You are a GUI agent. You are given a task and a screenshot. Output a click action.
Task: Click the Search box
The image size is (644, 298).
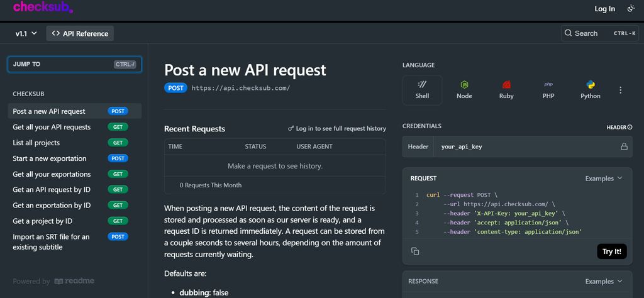[599, 33]
